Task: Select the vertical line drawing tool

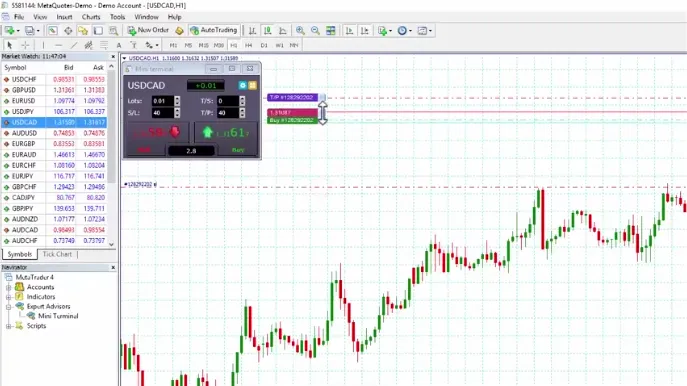Action: point(43,45)
